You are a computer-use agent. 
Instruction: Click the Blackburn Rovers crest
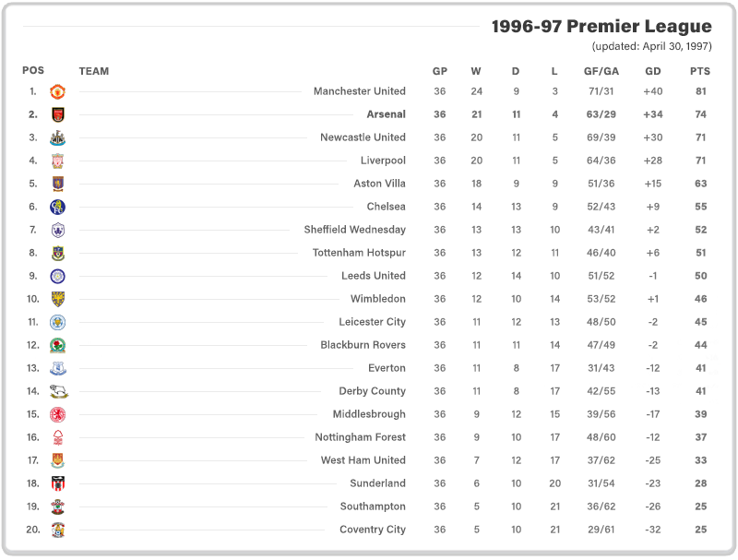coord(57,345)
